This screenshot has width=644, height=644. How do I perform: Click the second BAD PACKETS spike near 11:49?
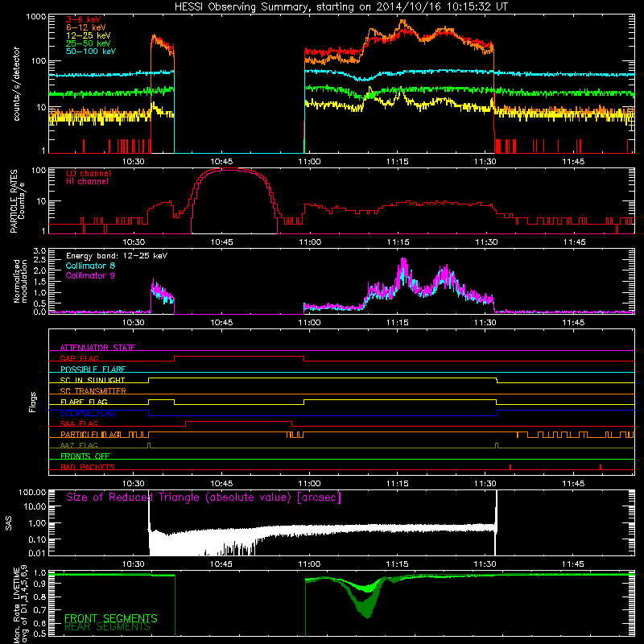pos(601,467)
